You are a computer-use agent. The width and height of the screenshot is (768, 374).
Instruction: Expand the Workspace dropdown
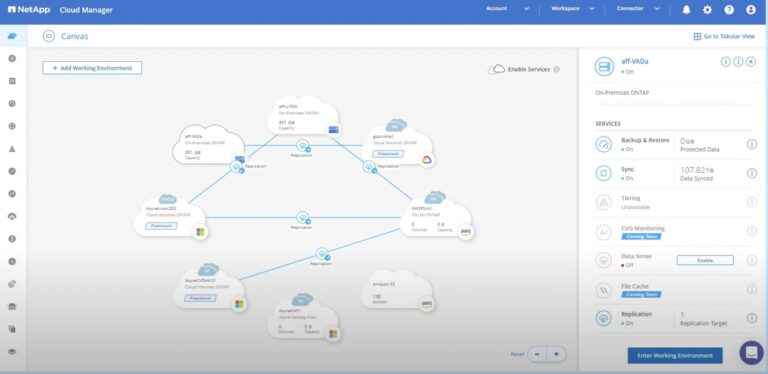point(573,9)
